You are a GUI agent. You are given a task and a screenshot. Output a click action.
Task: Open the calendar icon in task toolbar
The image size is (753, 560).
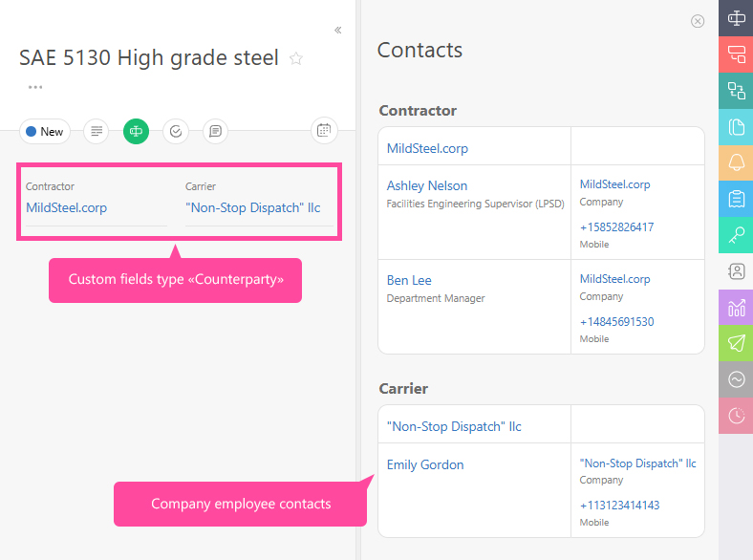coord(324,131)
